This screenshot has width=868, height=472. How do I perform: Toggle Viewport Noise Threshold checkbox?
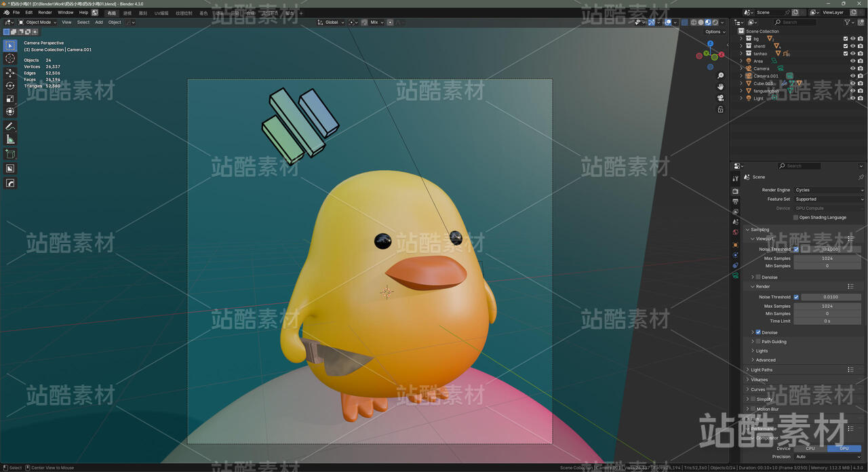796,249
